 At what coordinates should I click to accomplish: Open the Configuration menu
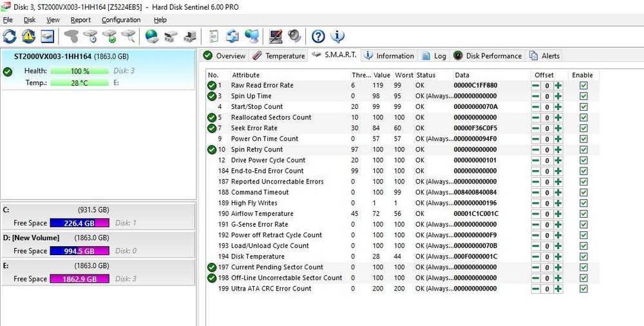[121, 20]
